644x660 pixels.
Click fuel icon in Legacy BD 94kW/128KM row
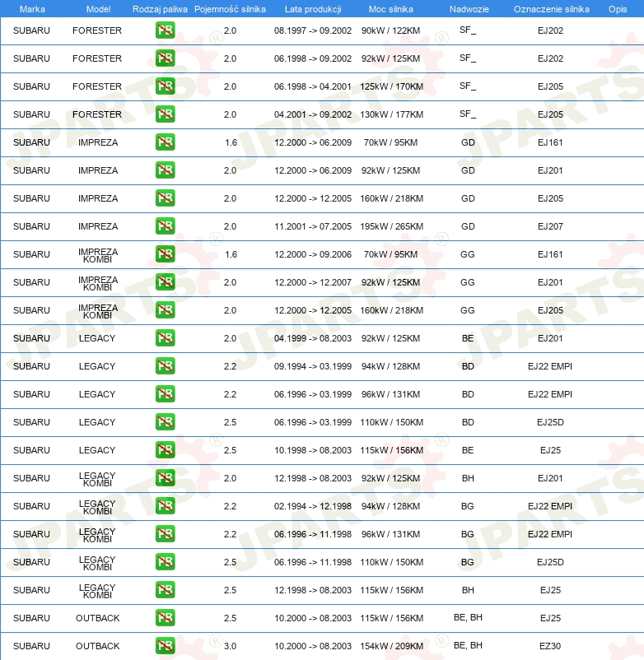[165, 366]
